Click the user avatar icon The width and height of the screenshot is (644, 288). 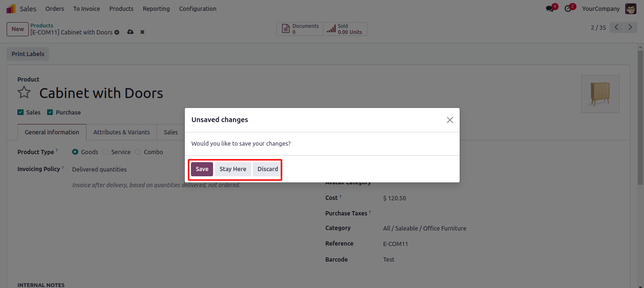pos(630,8)
